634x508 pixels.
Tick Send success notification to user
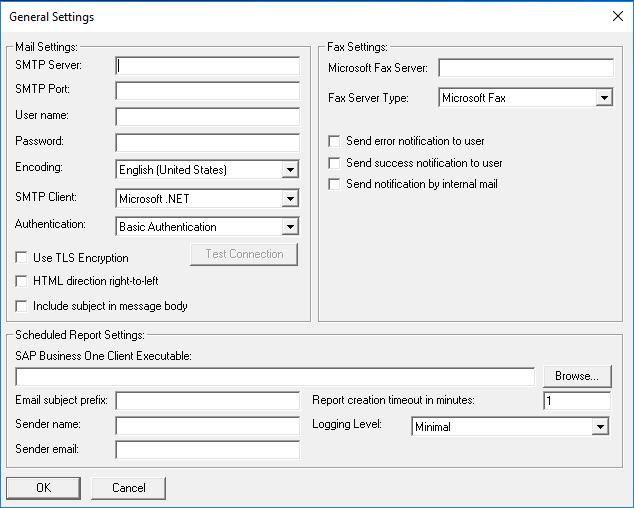tap(335, 163)
